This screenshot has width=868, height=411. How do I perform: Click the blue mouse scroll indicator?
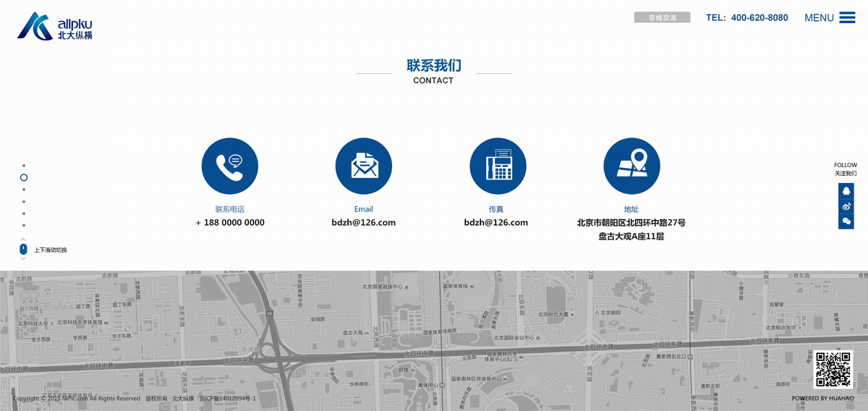(23, 249)
